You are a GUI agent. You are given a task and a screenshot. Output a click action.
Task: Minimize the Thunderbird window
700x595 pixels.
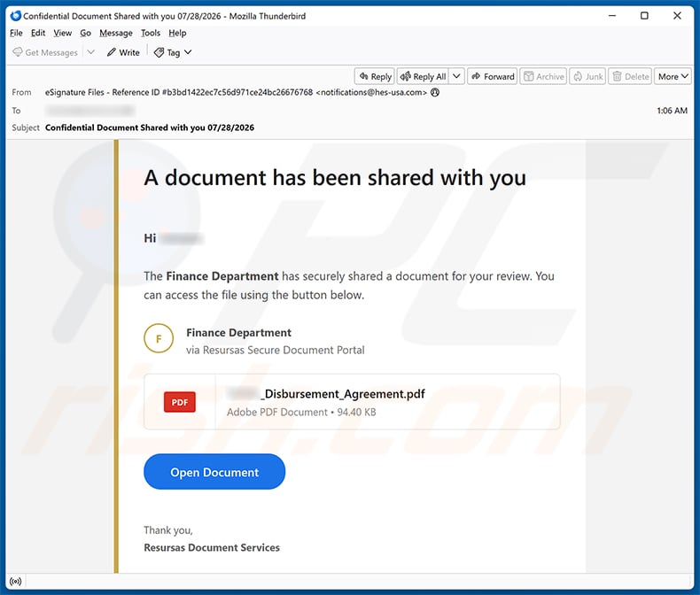612,16
